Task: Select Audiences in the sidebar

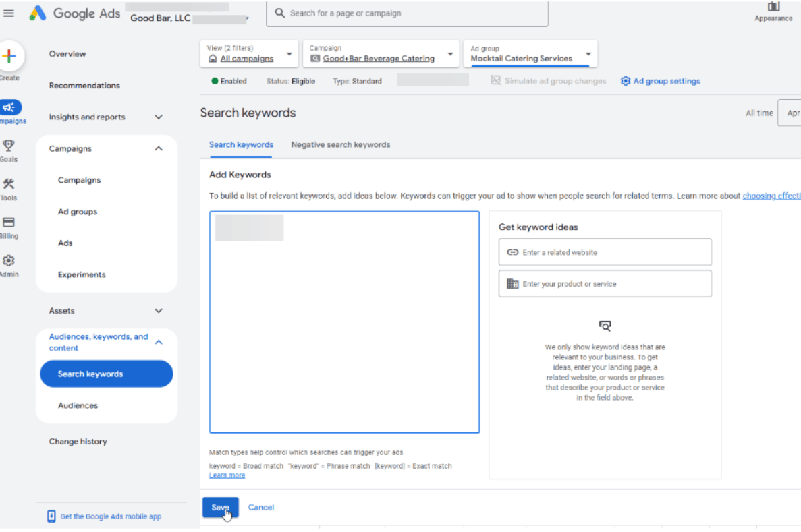Action: tap(78, 405)
